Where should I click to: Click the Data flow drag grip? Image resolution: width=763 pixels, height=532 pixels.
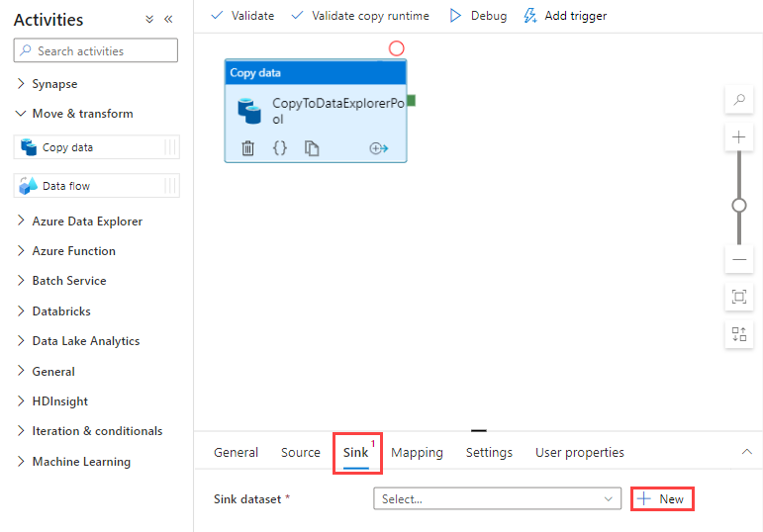click(x=170, y=186)
